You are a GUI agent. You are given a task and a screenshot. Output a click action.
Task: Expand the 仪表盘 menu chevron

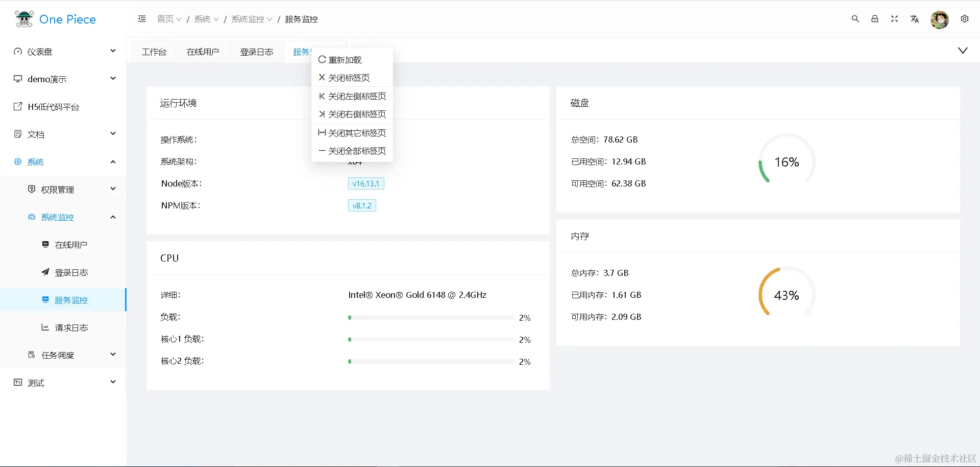tap(113, 51)
